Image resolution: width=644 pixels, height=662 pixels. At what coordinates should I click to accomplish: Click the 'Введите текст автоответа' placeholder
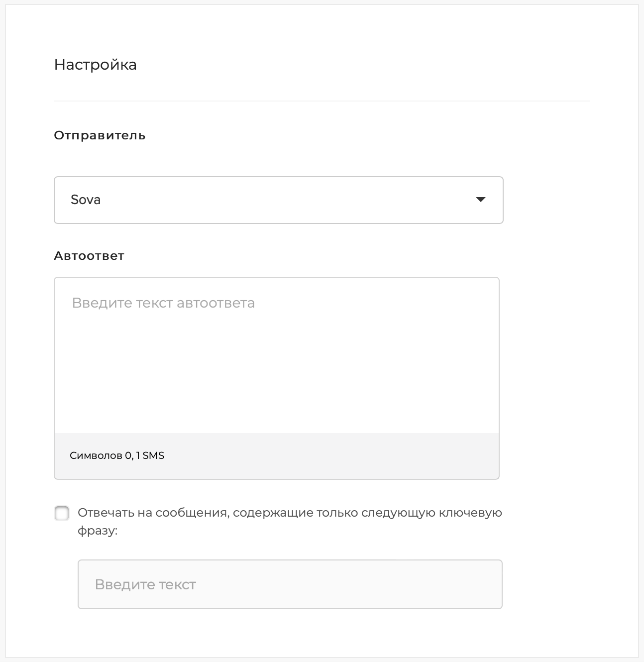tap(163, 303)
